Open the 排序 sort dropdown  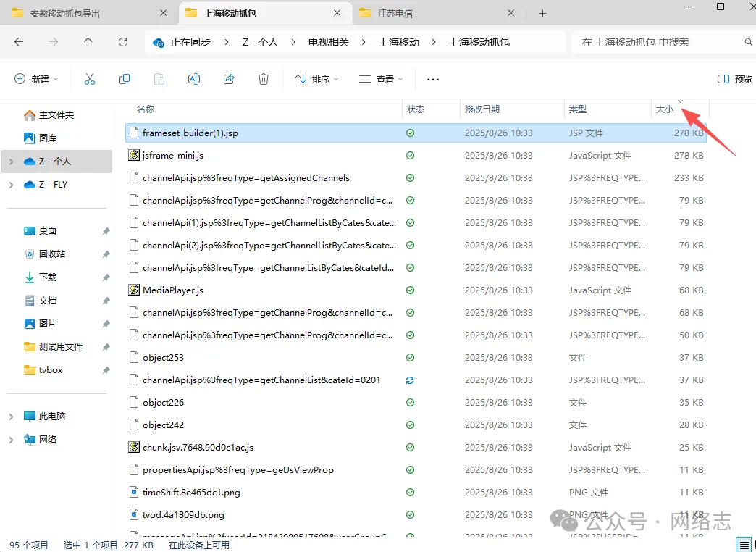(x=316, y=79)
